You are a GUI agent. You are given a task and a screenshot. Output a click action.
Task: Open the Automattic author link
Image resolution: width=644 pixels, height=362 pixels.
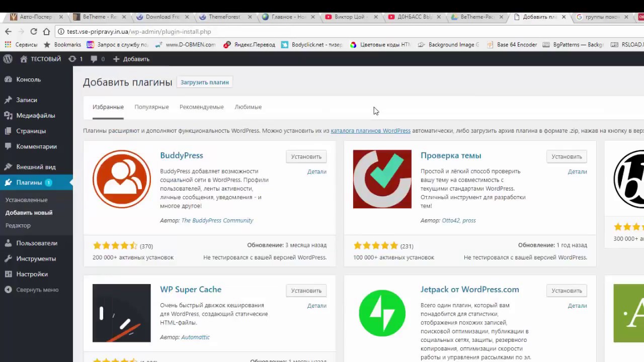click(195, 337)
